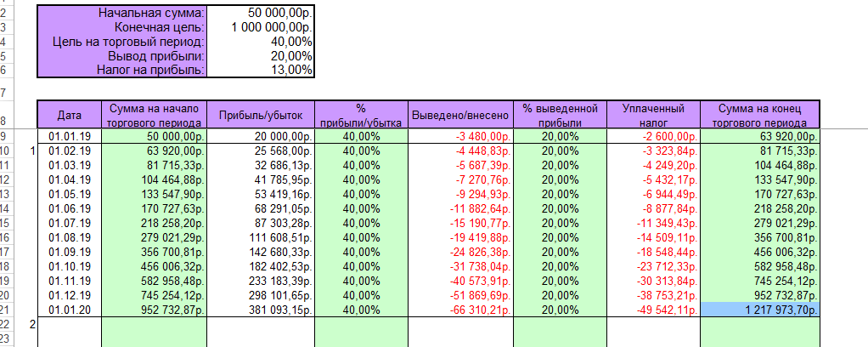Select the highlighted 1 217 973,70р. cell
This screenshot has width=868, height=347.
(761, 310)
